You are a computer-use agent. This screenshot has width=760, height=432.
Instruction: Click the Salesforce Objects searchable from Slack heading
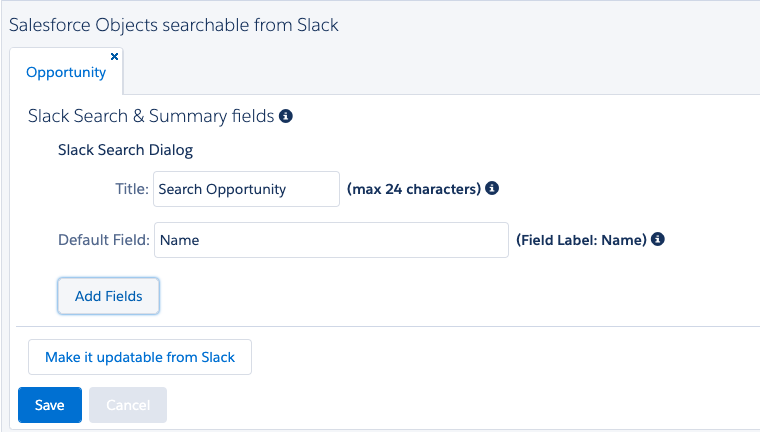point(174,25)
